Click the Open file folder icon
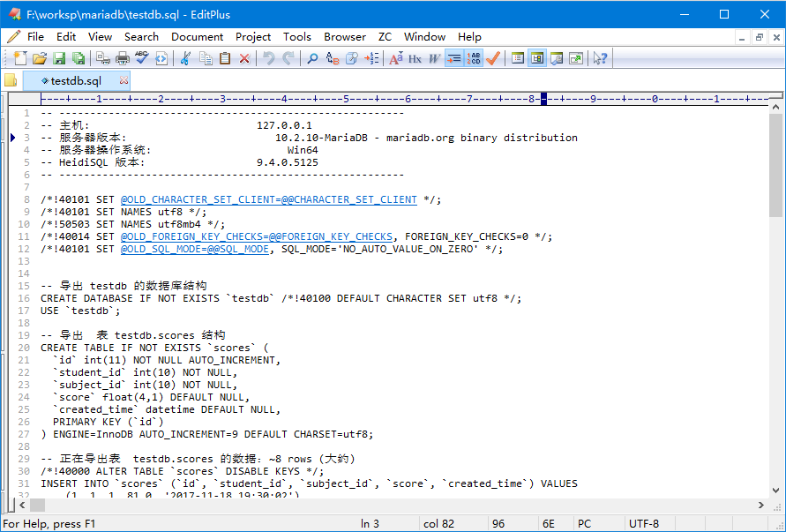Viewport: 786px width, 532px height. coord(40,58)
